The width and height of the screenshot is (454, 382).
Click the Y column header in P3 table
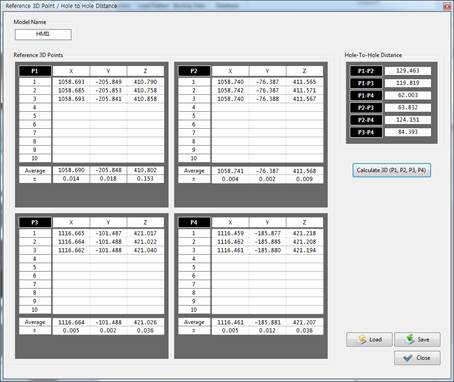(108, 222)
